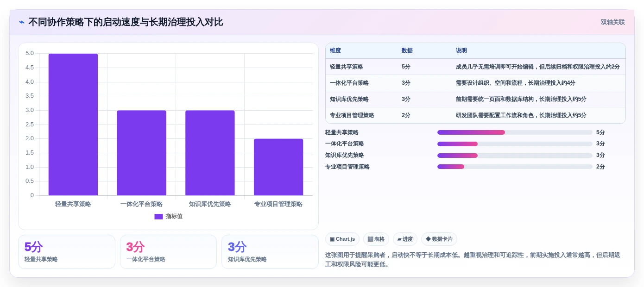Open the 3分 知识库优先策略 stat card
This screenshot has height=287, width=644.
click(x=270, y=252)
